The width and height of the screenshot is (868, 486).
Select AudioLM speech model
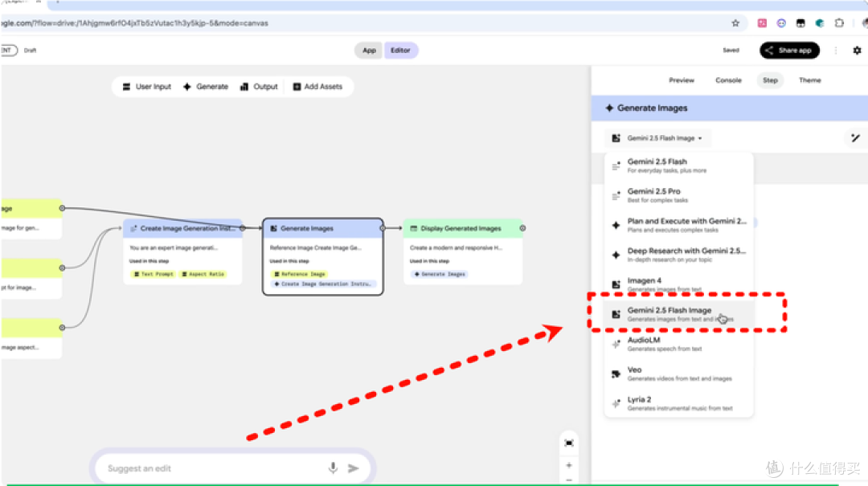tap(678, 344)
